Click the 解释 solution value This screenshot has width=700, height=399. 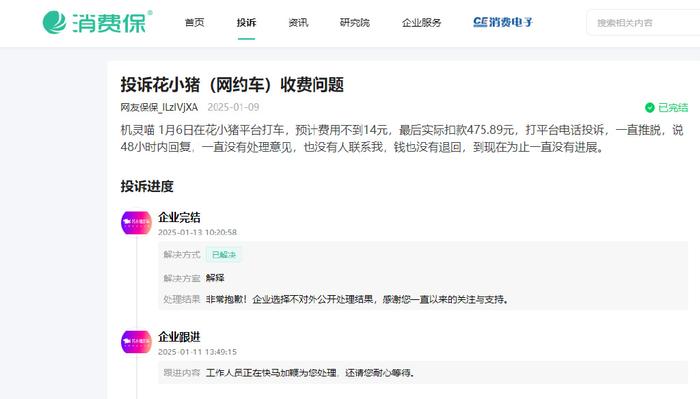point(215,278)
